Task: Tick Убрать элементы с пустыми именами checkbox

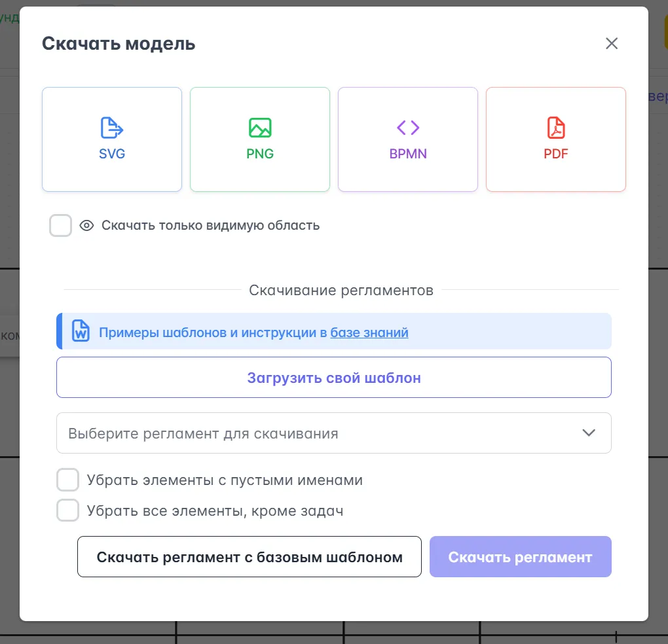Action: [x=68, y=480]
